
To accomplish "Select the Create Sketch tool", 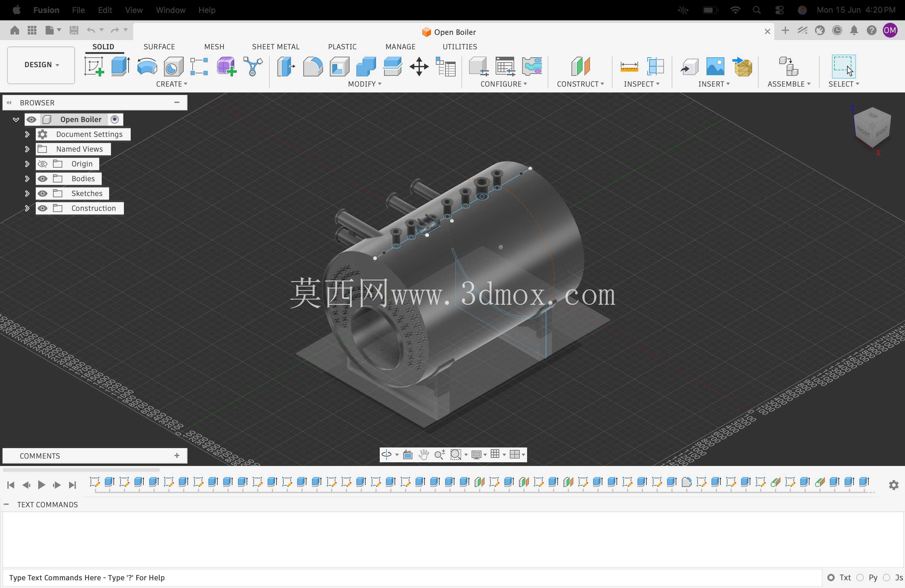I will [x=94, y=67].
